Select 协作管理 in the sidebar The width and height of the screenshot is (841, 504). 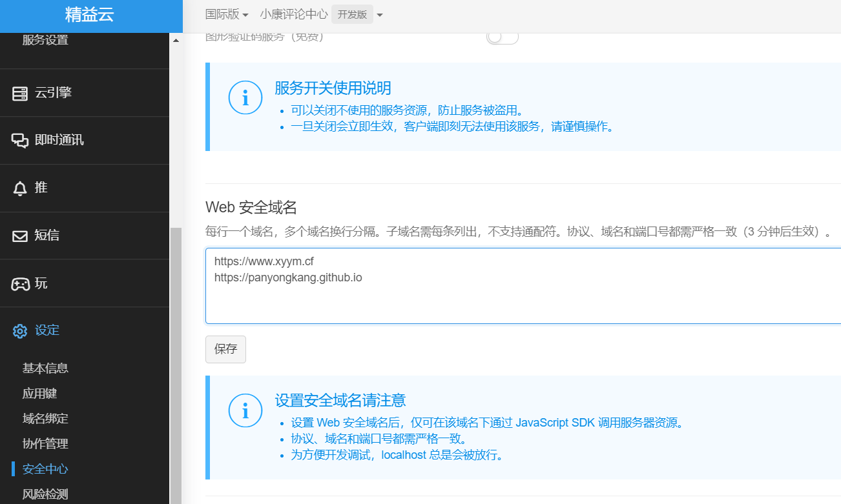tap(45, 443)
